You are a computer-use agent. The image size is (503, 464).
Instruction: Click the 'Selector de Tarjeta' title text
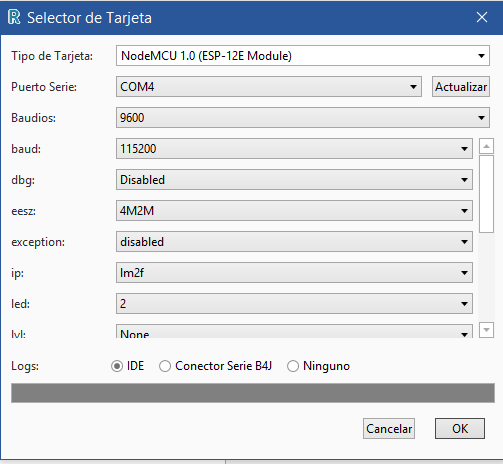click(x=89, y=18)
